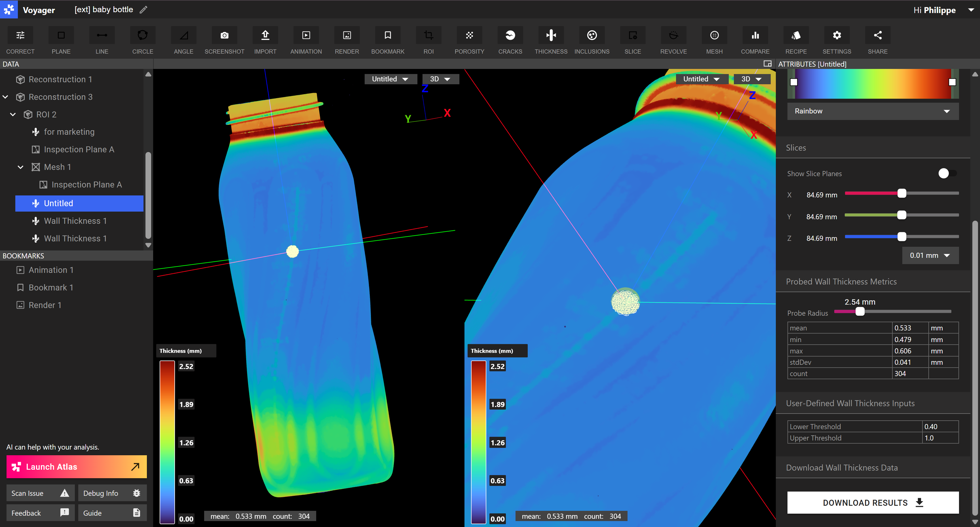The width and height of the screenshot is (980, 527).
Task: Collapse the Mesh 1 tree node
Action: pyautogui.click(x=20, y=167)
